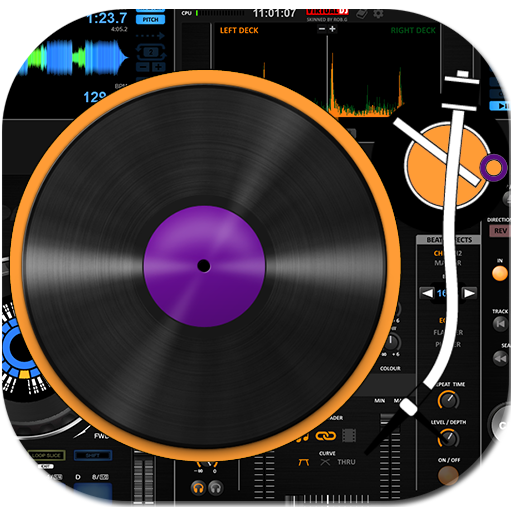Click the orange chain link icon
Image resolution: width=512 pixels, height=512 pixels.
pyautogui.click(x=326, y=435)
